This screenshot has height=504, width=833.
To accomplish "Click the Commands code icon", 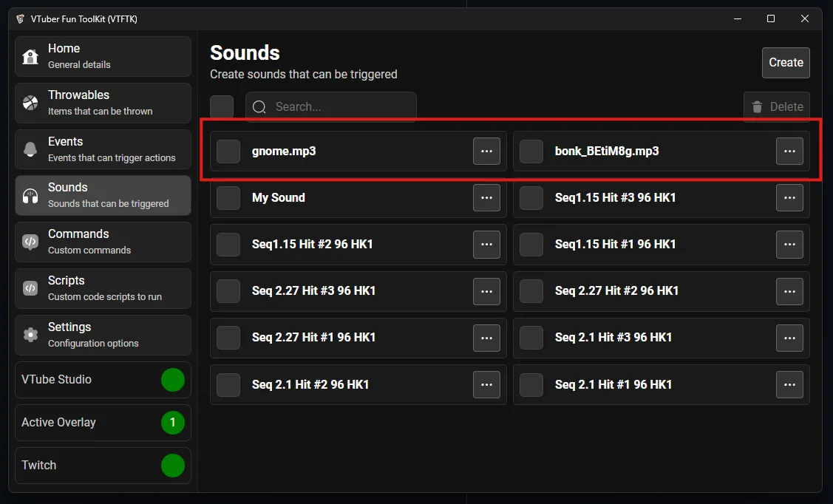I will [30, 242].
